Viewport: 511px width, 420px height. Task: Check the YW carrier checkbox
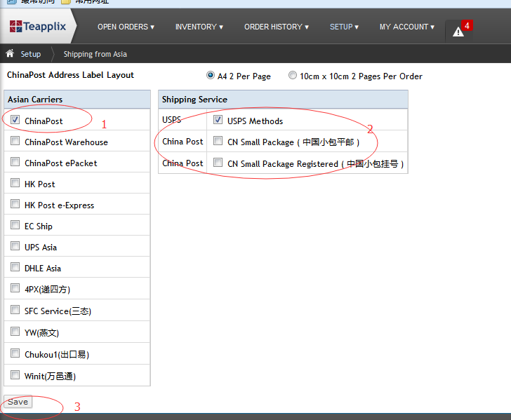click(15, 331)
